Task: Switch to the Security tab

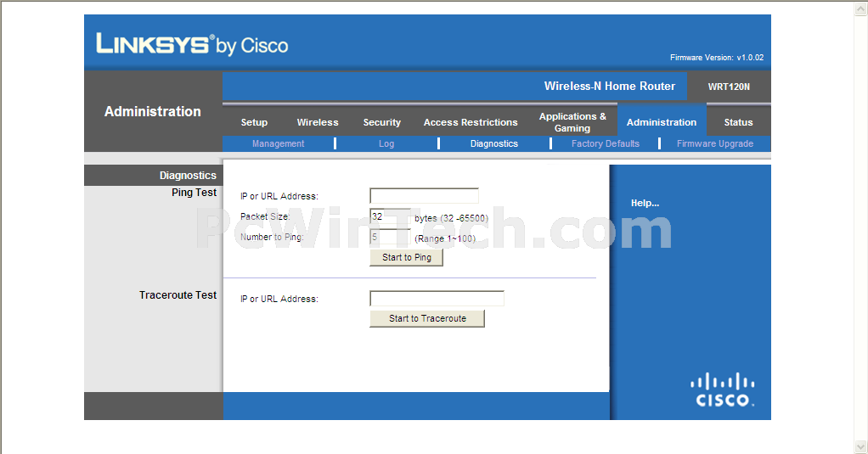Action: pyautogui.click(x=381, y=122)
